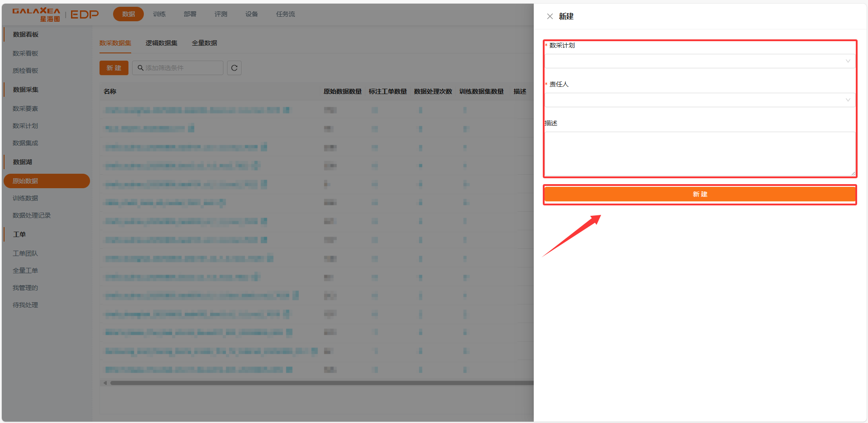Open the 训练 top navigation menu
Viewport: 868px width, 423px height.
point(159,14)
